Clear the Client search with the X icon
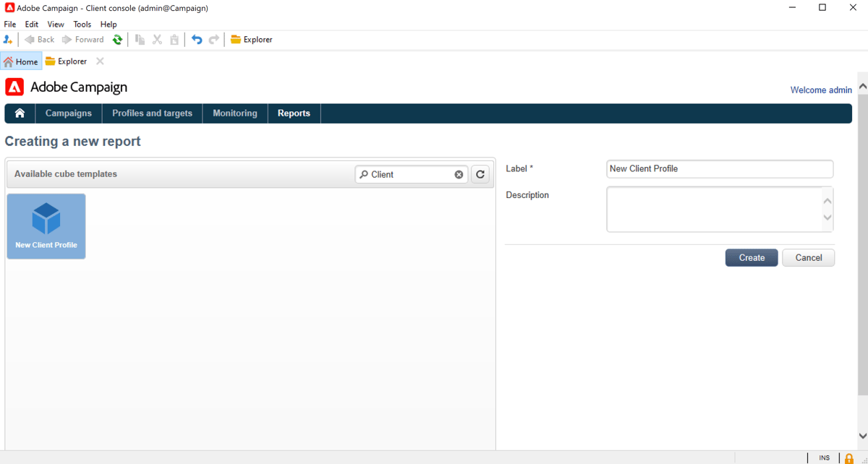Viewport: 868px width, 464px height. coord(459,174)
